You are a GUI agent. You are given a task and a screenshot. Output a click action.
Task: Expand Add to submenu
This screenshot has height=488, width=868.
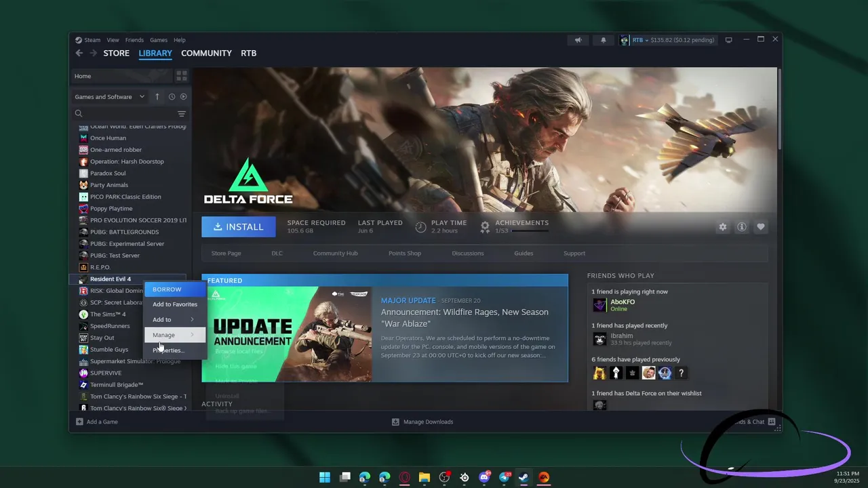(175, 319)
